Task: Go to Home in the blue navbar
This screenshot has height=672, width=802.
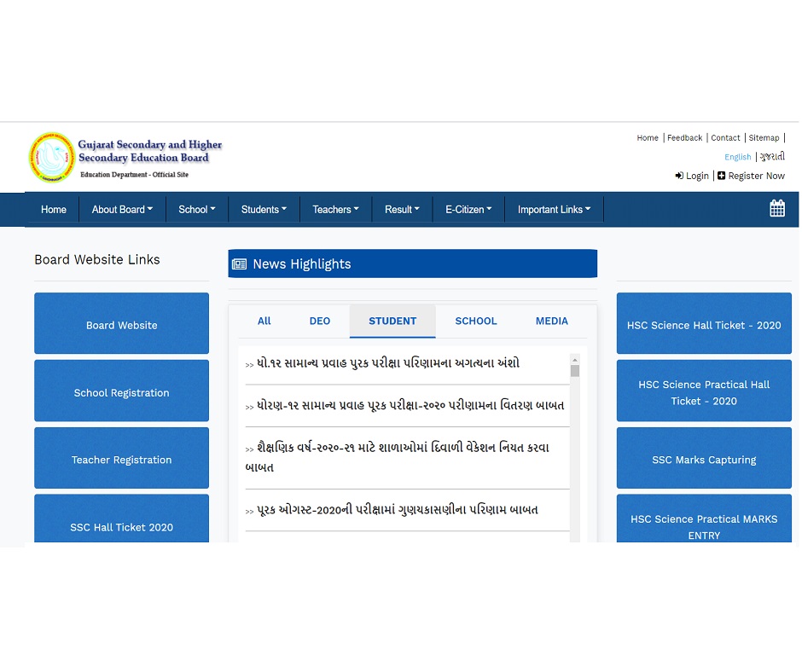Action: pos(54,210)
